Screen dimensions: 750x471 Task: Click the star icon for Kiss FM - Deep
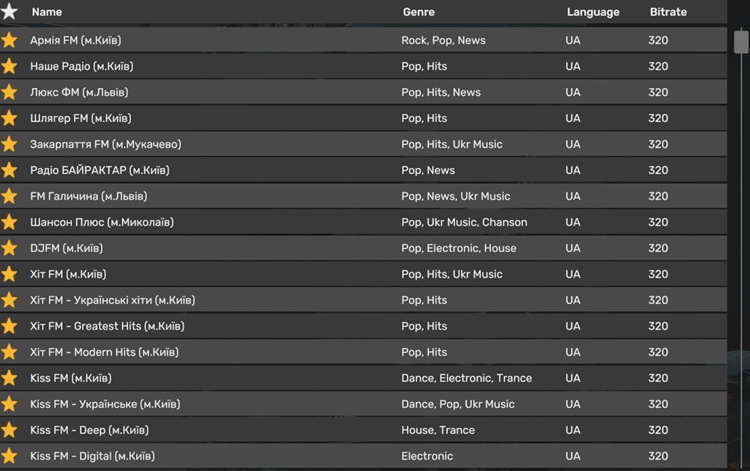(10, 430)
